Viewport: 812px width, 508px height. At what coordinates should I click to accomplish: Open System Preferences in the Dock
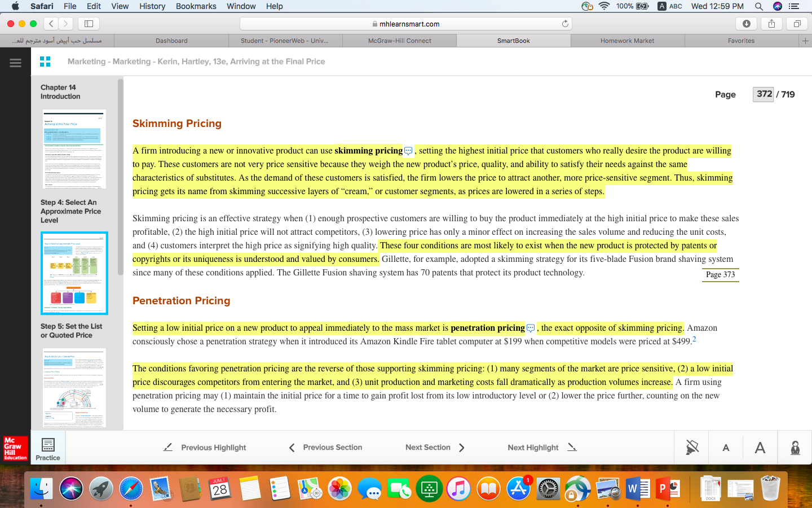tap(548, 489)
